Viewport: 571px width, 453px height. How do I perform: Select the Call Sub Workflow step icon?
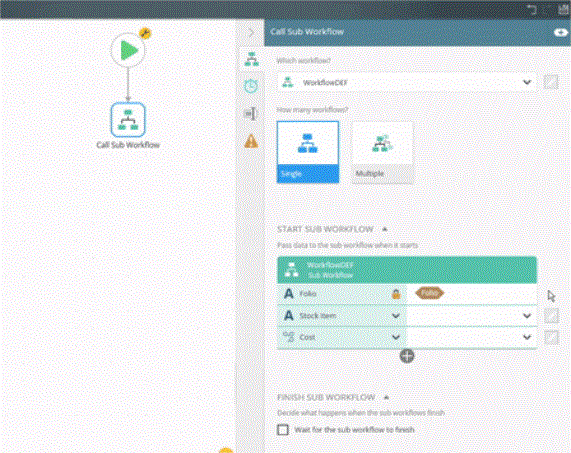coord(128,120)
